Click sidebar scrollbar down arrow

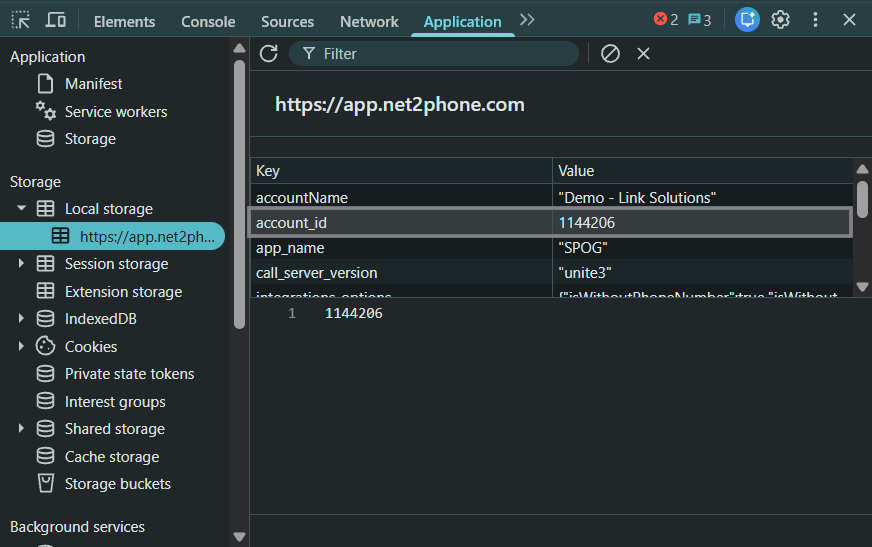pos(240,536)
